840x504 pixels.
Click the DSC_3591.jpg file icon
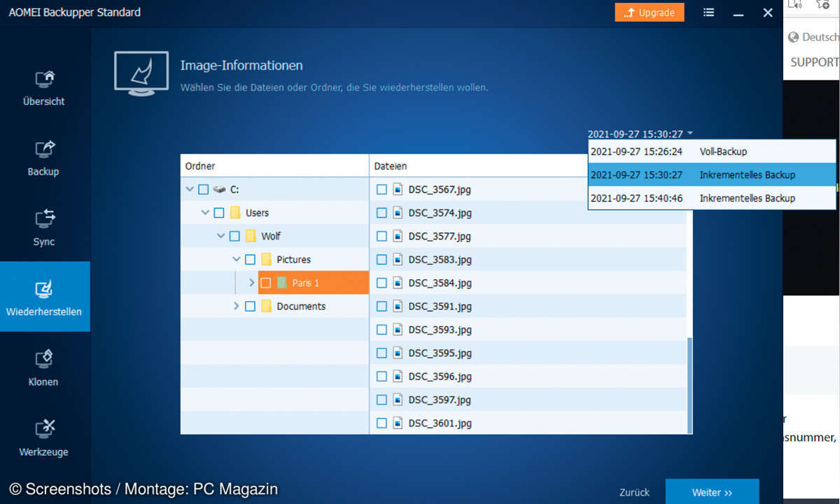[x=398, y=307]
